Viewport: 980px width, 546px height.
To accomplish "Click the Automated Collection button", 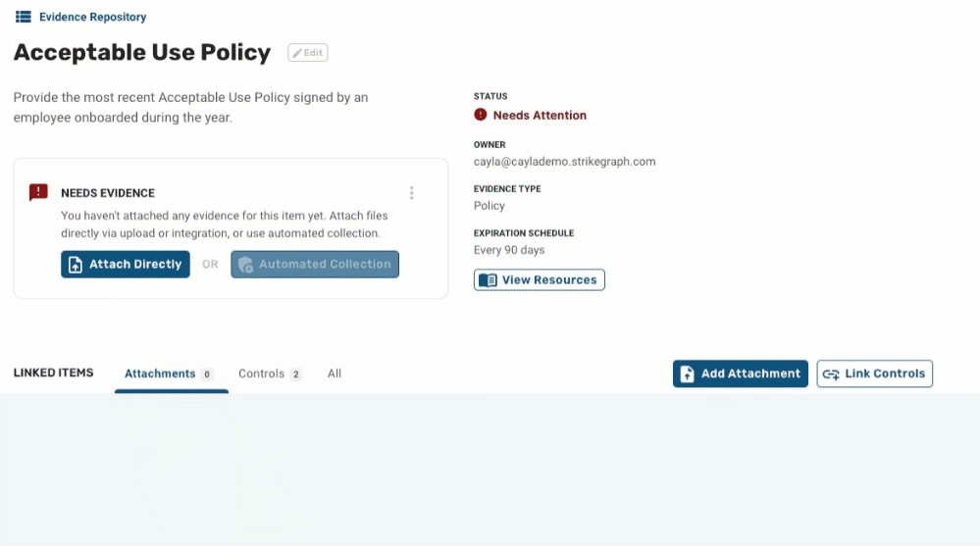I will tap(314, 265).
